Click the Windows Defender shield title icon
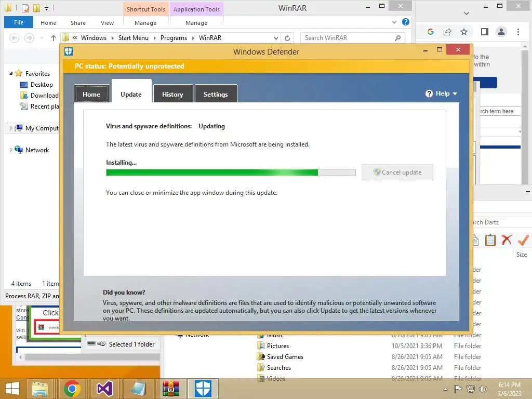Viewport: 532px width, 399px height. click(x=69, y=51)
